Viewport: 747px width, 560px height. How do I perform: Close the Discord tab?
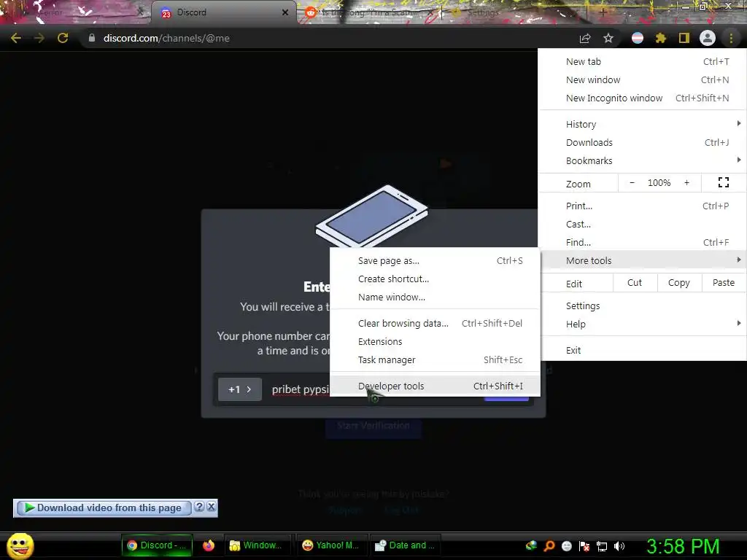point(285,12)
